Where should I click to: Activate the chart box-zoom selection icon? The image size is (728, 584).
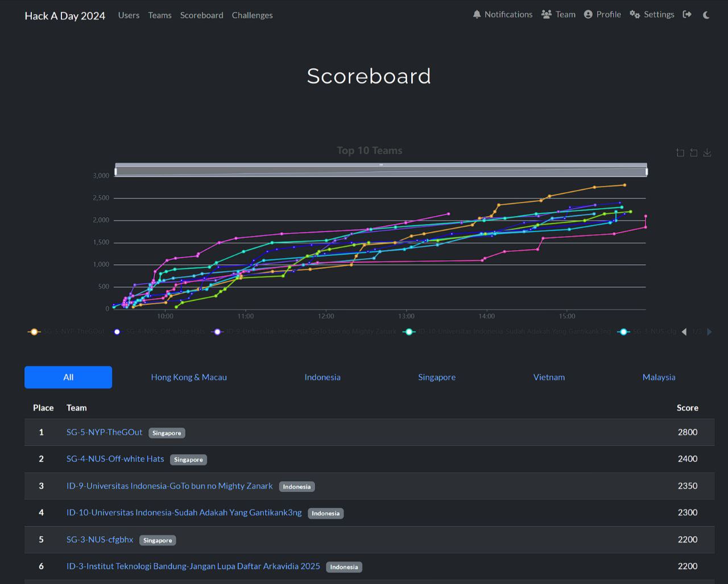680,152
